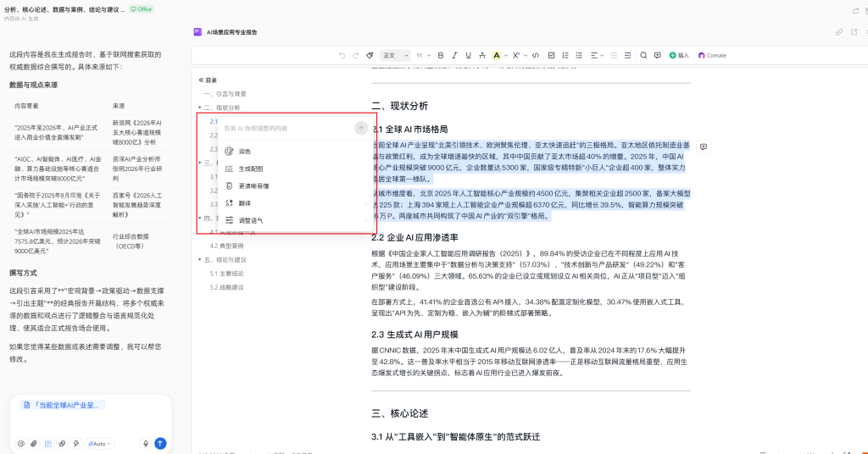Click the quoted 「当前全球AI产业呈... reference chip
Screen dimensions: 868x454
[x=62, y=406]
